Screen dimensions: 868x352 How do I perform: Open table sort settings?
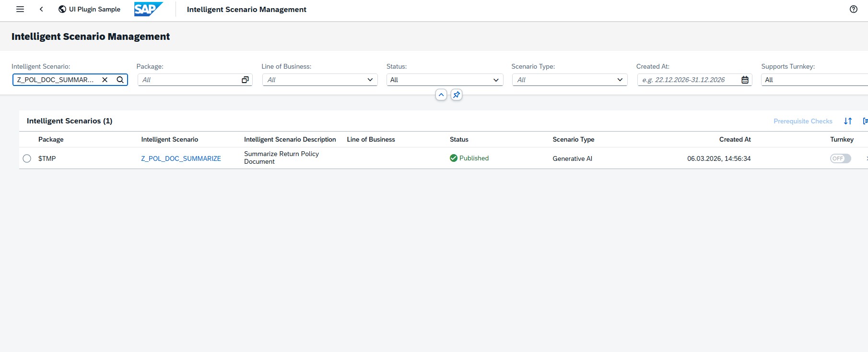point(848,121)
